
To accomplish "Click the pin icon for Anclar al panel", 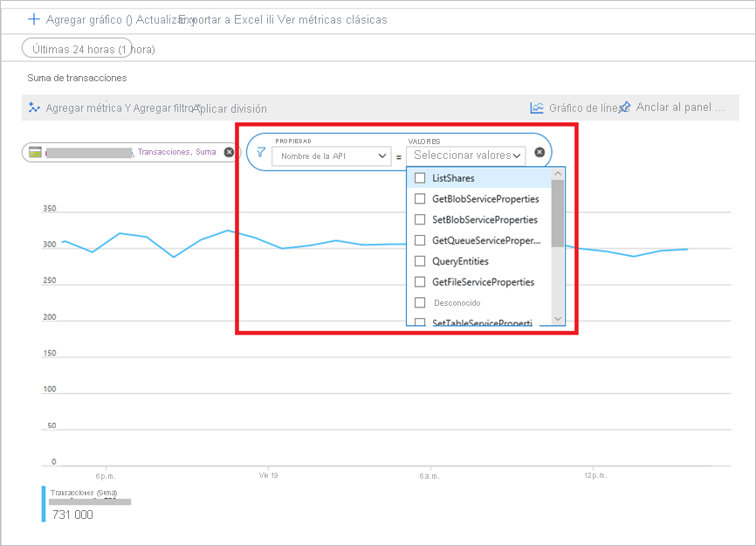I will click(625, 106).
